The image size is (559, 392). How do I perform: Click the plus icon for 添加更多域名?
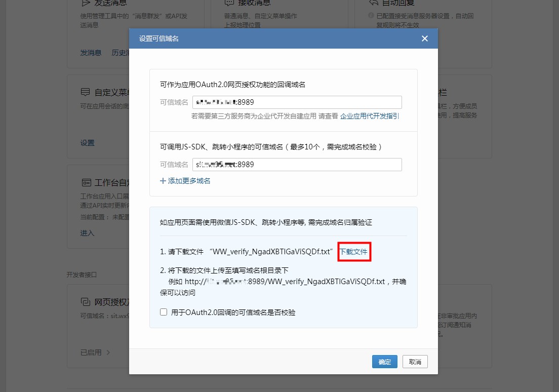[163, 181]
